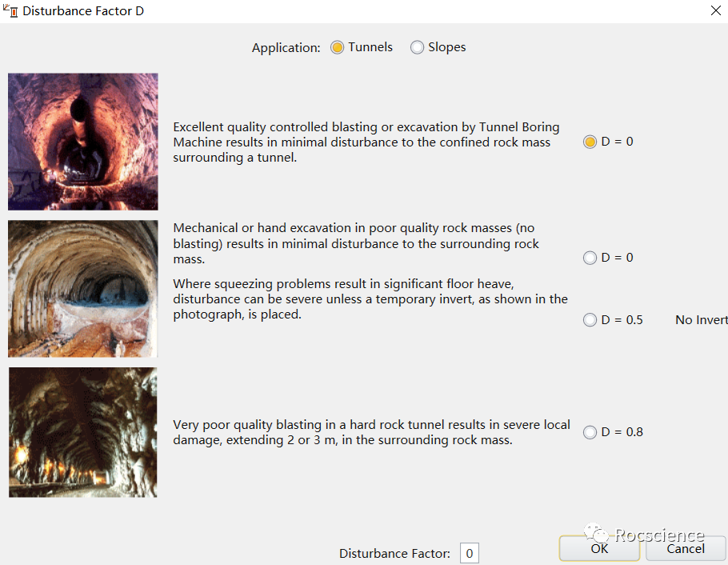The width and height of the screenshot is (728, 565).
Task: Select the Tunnels application option
Action: [x=338, y=47]
